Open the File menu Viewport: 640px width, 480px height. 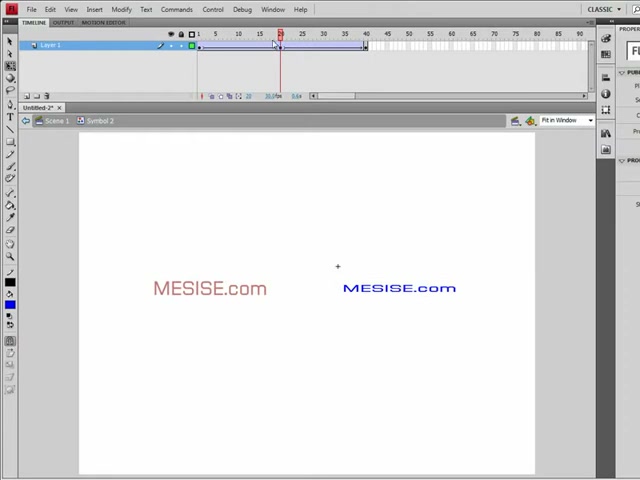tap(31, 9)
